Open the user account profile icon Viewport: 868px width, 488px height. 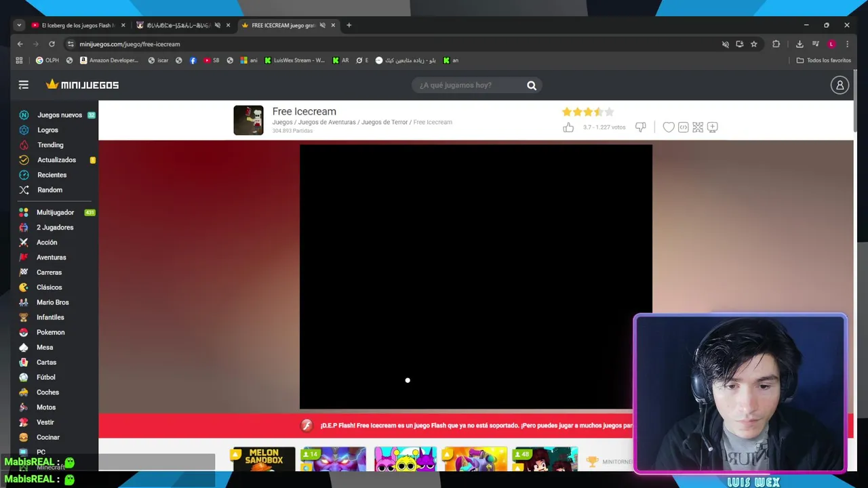840,85
